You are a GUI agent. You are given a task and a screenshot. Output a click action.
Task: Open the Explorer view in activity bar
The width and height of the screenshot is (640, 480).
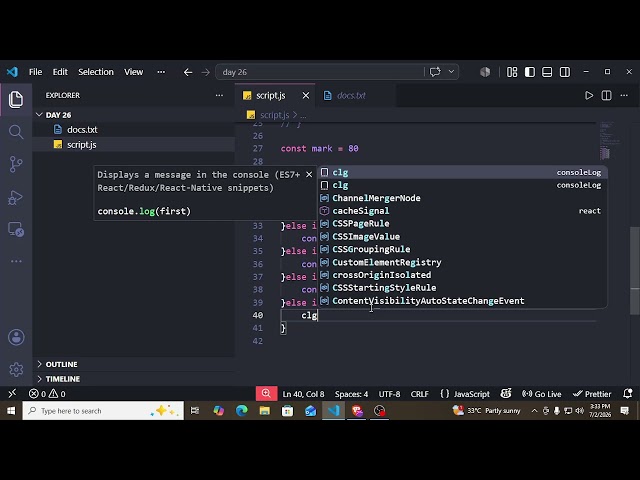(x=16, y=100)
